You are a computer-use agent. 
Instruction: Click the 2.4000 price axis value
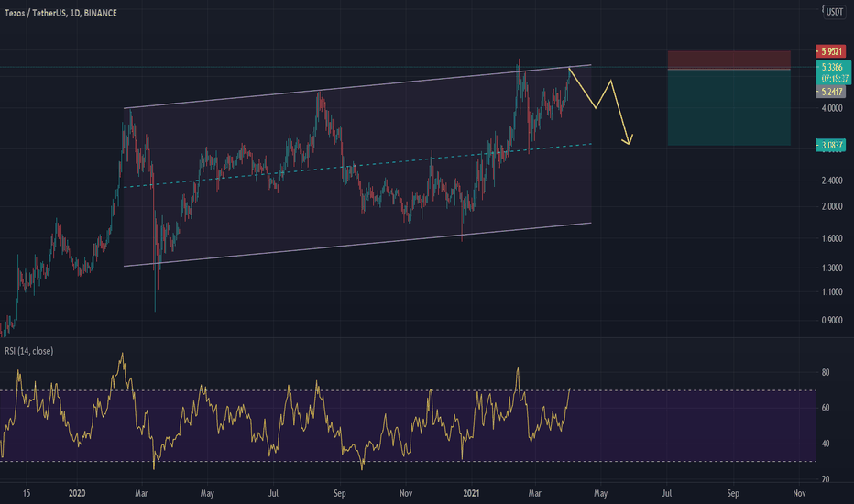pyautogui.click(x=832, y=181)
